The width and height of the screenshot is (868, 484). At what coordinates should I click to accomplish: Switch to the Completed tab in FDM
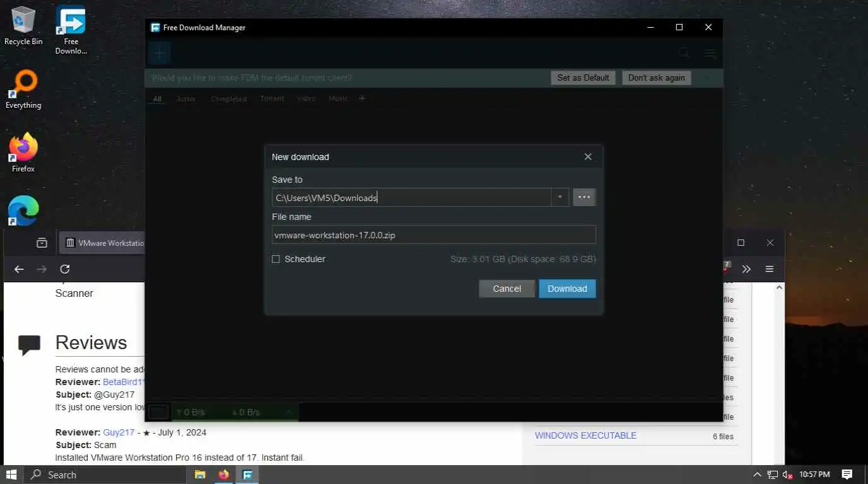click(x=228, y=99)
